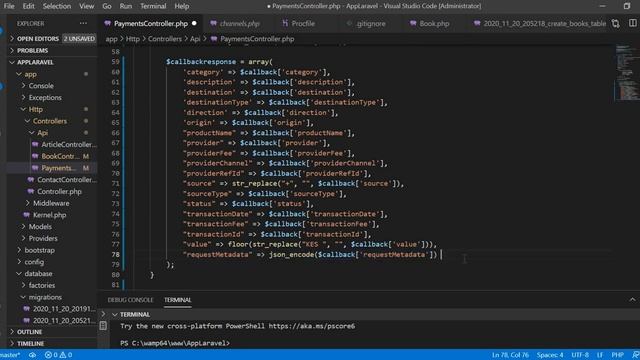Select the Terminal panel tab
The height and width of the screenshot is (360, 640).
(178, 300)
